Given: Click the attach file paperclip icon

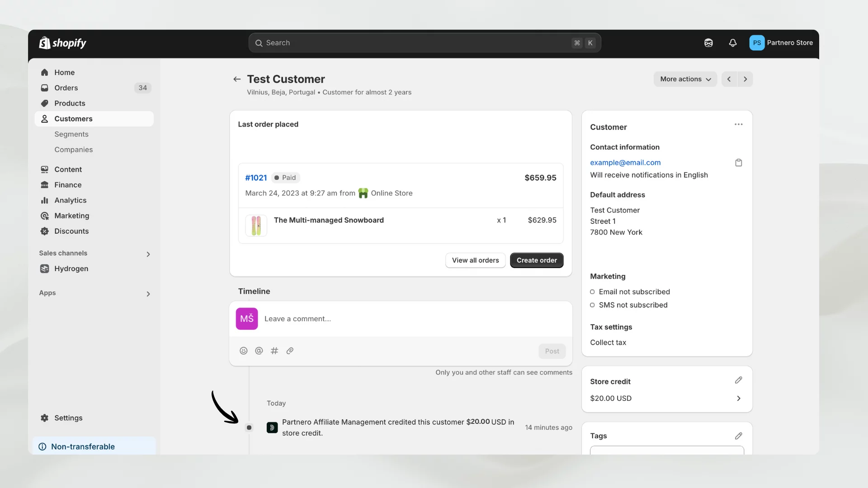Looking at the screenshot, I should 290,351.
